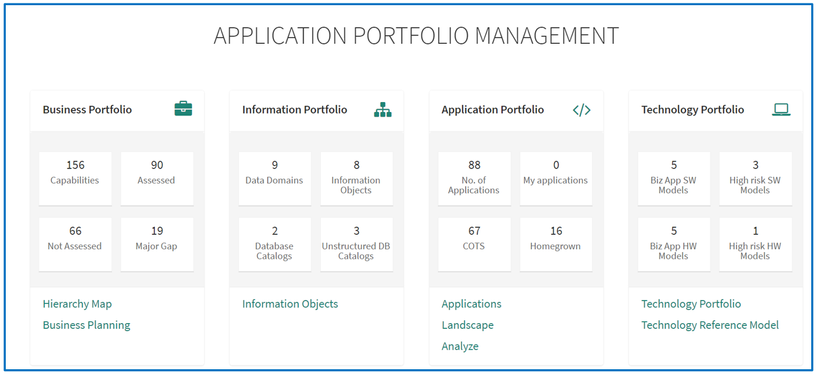Open the Hierarchy Map link
The width and height of the screenshot is (817, 375).
coord(77,304)
